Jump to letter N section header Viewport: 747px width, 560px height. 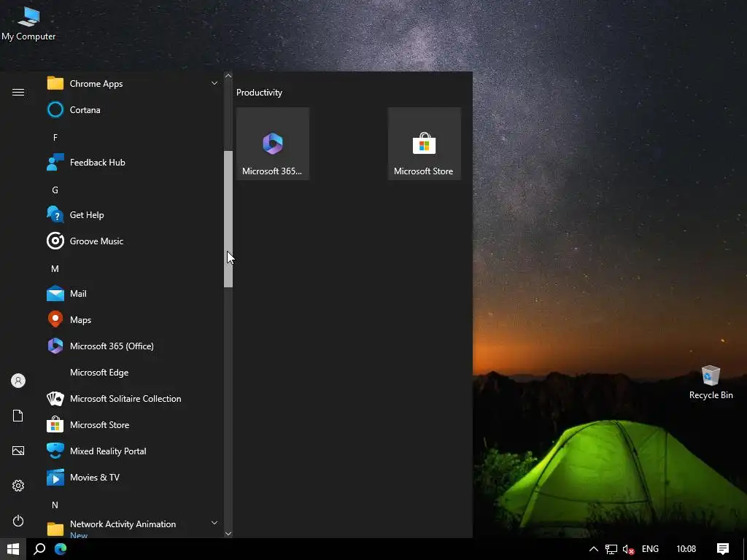click(55, 505)
